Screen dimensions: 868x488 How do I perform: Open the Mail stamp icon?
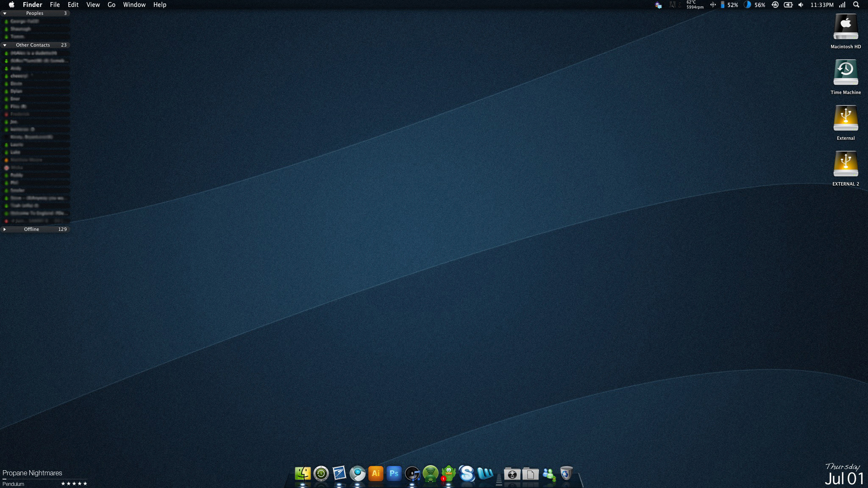point(339,474)
